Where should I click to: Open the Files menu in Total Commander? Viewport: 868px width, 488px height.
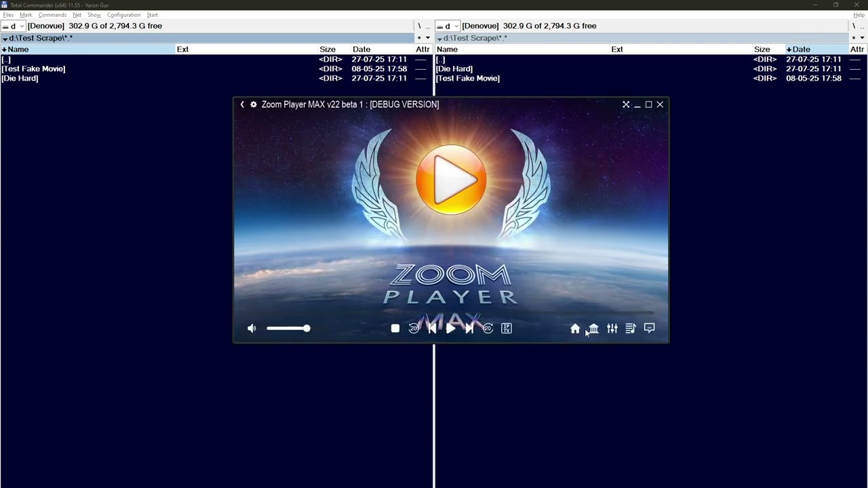[8, 15]
